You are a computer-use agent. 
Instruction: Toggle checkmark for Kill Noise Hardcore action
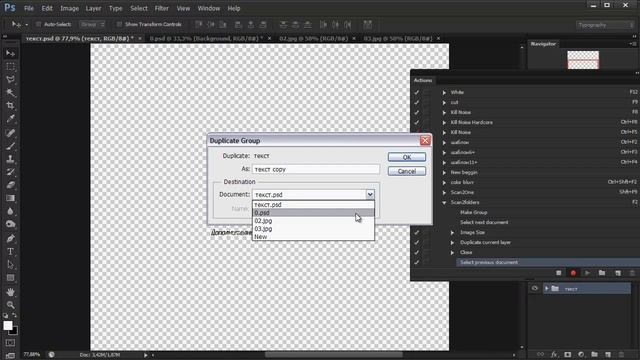[417, 122]
